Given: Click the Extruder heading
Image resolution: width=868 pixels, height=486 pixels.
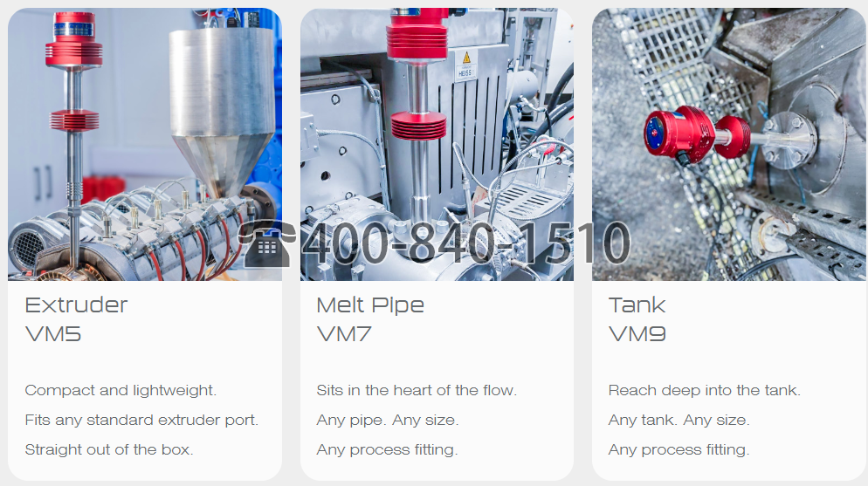Looking at the screenshot, I should tap(76, 305).
